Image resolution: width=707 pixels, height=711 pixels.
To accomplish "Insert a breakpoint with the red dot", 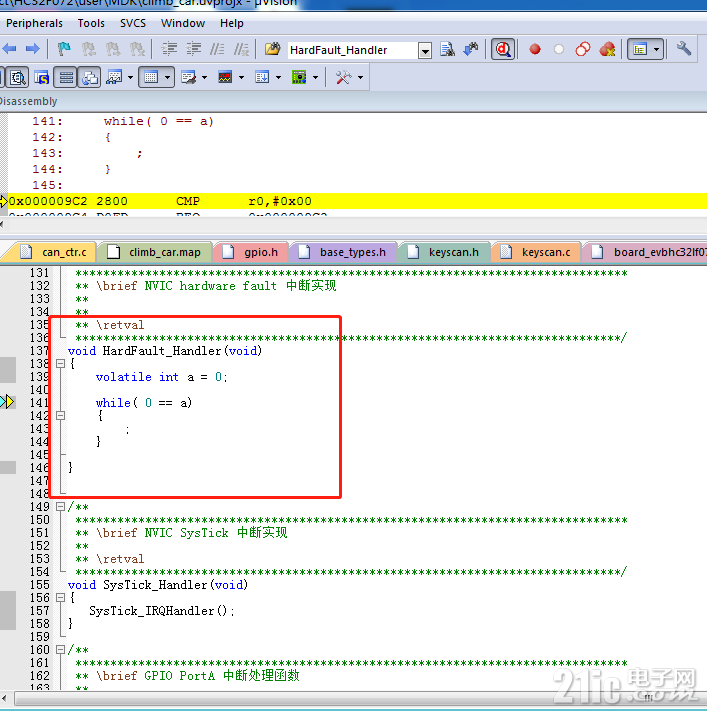I will 535,49.
